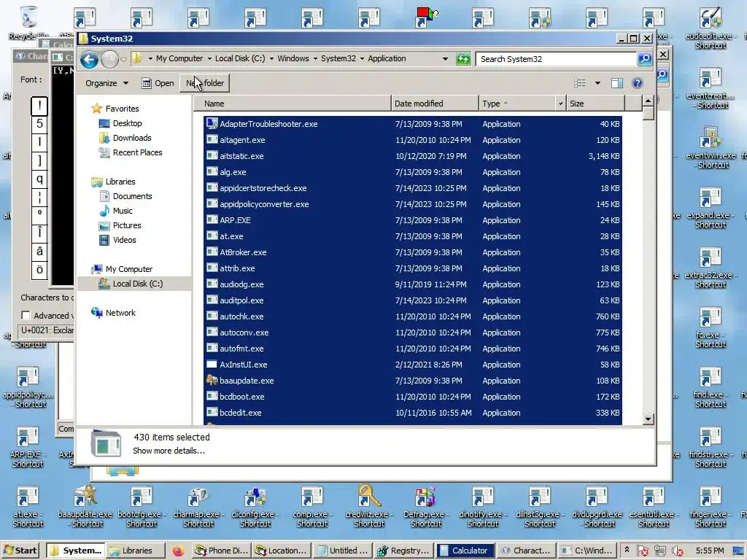Change view using the views icon
Screen dimensions: 747x560
tap(580, 83)
